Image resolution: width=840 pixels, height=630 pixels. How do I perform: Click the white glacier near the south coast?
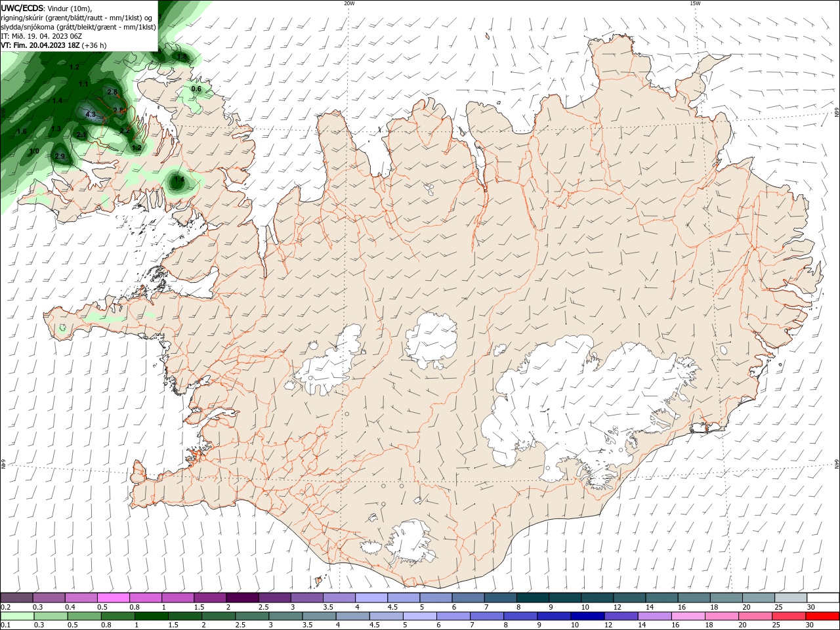click(411, 542)
